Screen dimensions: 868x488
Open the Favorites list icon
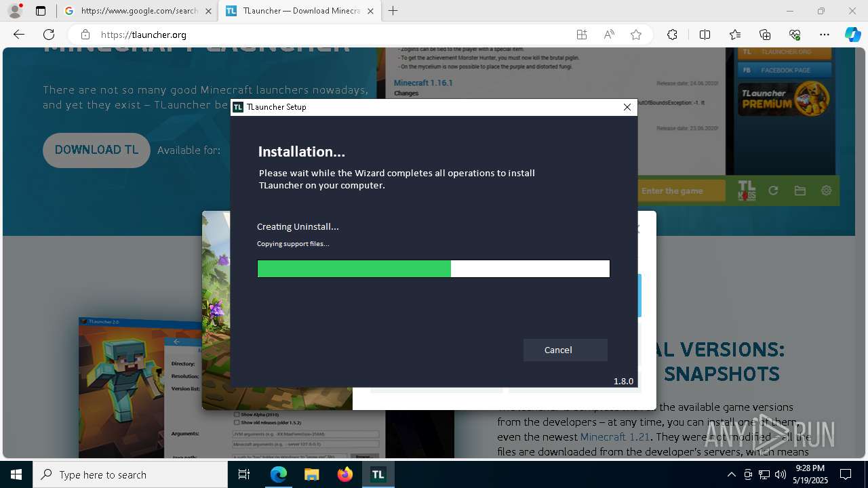735,35
